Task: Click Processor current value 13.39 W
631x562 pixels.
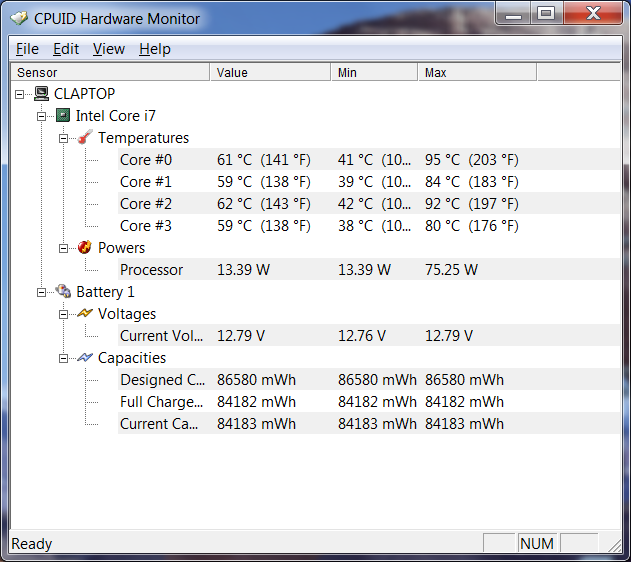Action: [243, 270]
